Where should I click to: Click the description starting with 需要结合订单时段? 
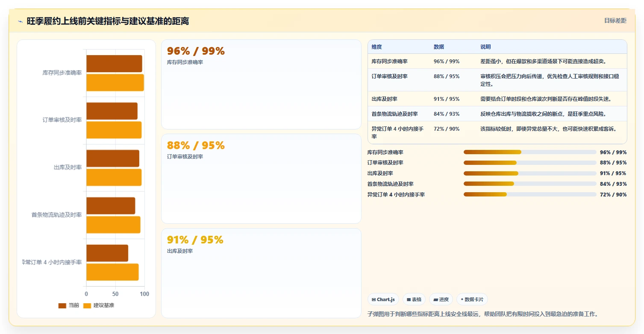pyautogui.click(x=546, y=99)
